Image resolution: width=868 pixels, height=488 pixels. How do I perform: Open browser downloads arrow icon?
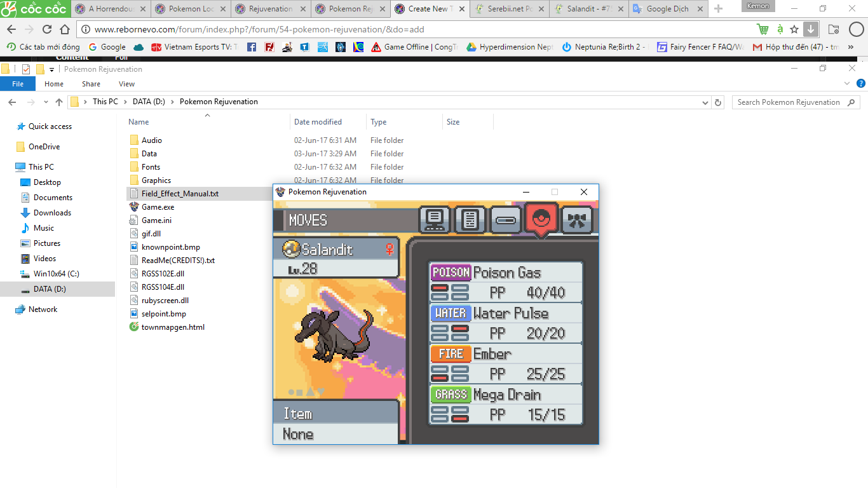tap(810, 29)
